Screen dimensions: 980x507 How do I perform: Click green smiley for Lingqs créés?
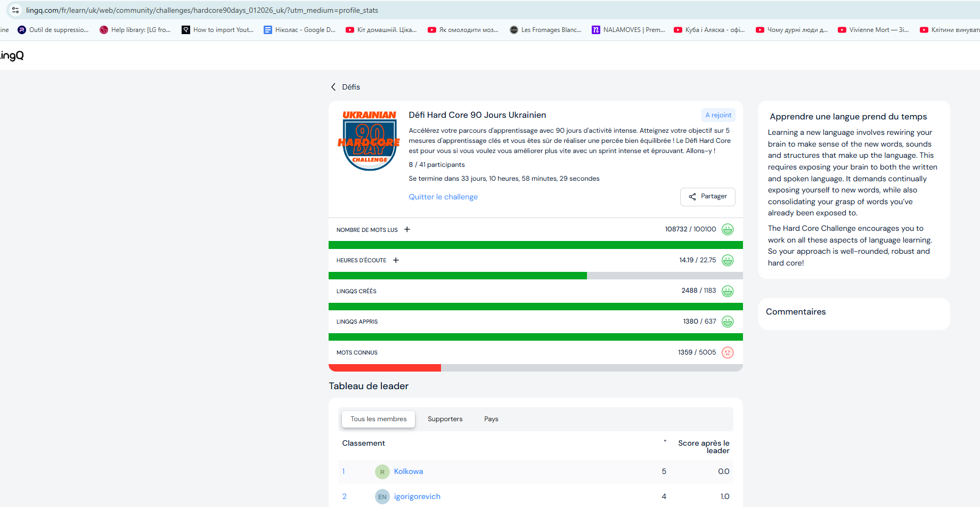(x=727, y=291)
